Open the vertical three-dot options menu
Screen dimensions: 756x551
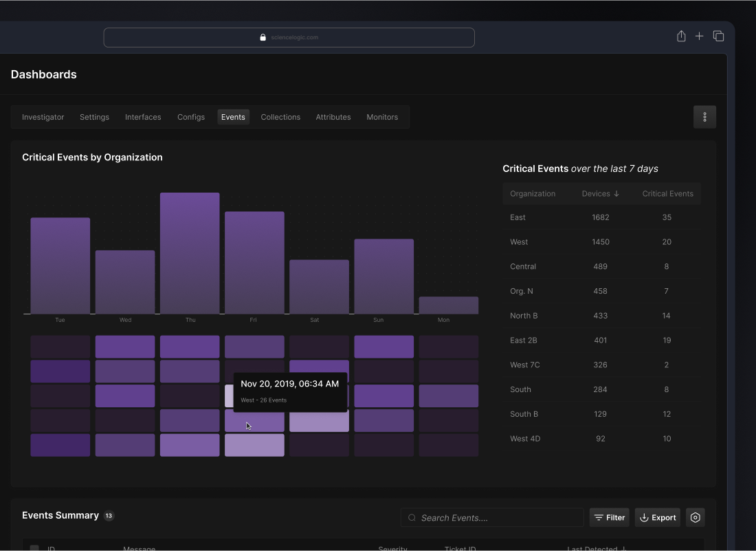[704, 117]
